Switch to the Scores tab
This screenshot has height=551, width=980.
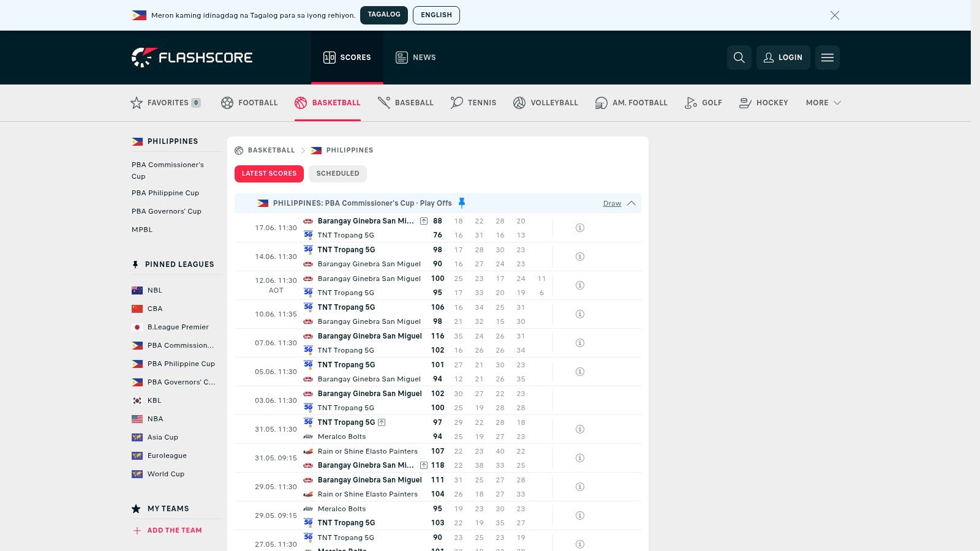(347, 58)
